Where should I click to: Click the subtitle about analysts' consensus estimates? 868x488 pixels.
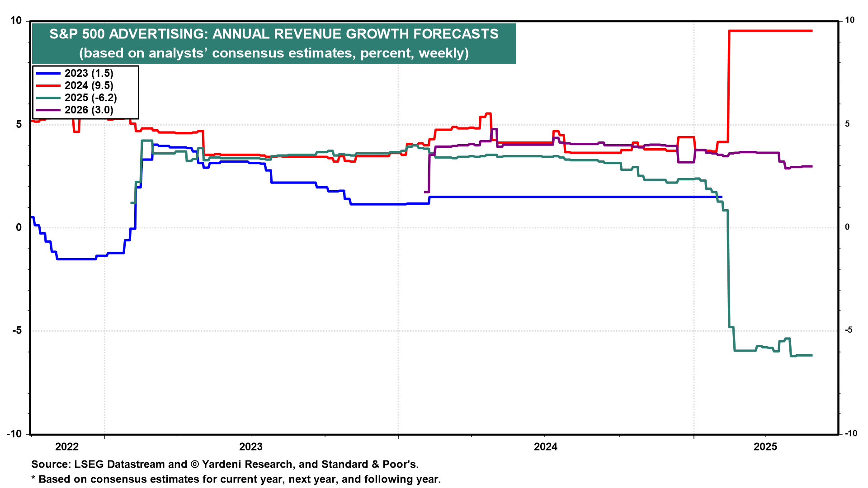point(274,53)
